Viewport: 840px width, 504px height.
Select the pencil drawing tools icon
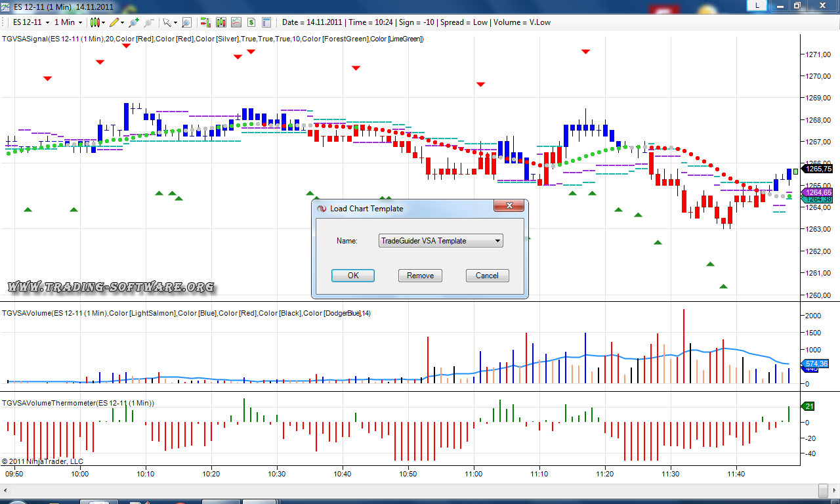tap(114, 22)
